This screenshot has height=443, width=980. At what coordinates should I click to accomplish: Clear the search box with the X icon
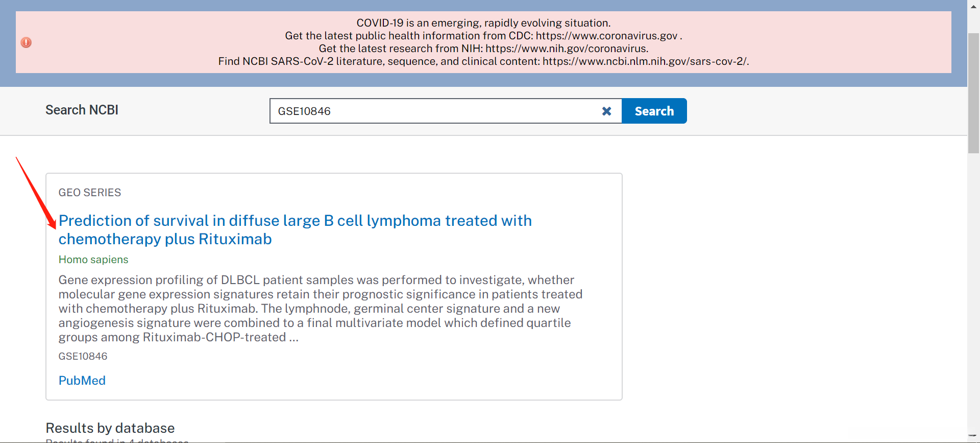pyautogui.click(x=606, y=111)
